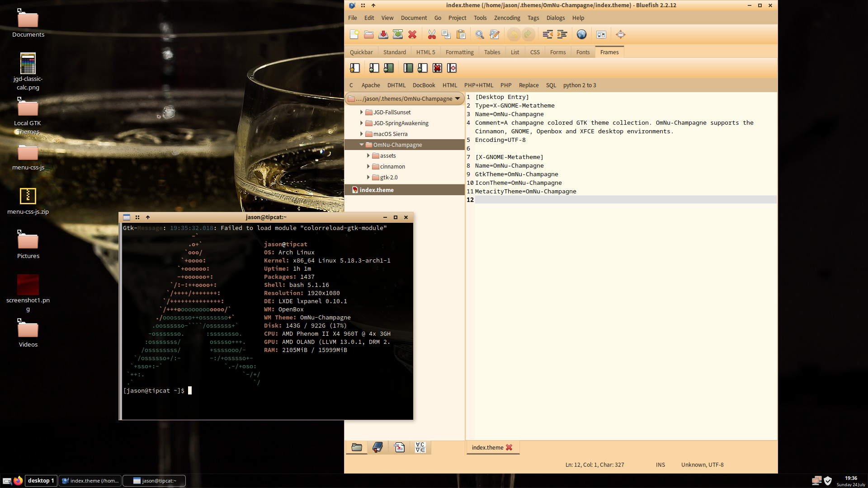Switch to index.theme taskbar button

pos(90,481)
